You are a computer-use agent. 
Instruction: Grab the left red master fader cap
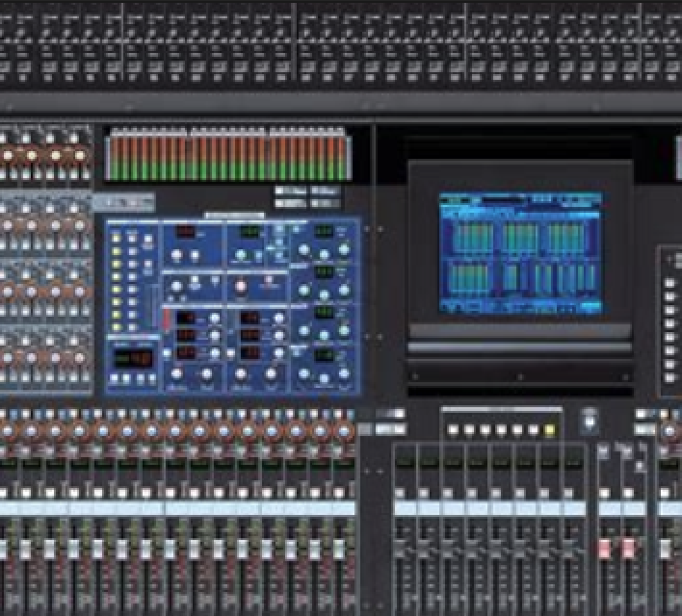click(x=605, y=549)
